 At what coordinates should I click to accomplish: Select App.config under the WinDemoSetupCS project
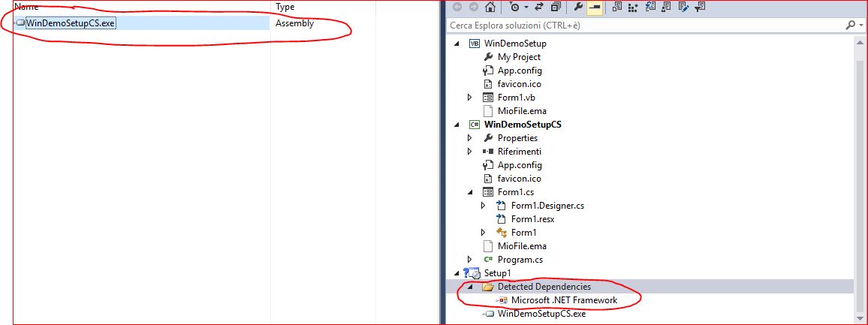click(x=520, y=165)
